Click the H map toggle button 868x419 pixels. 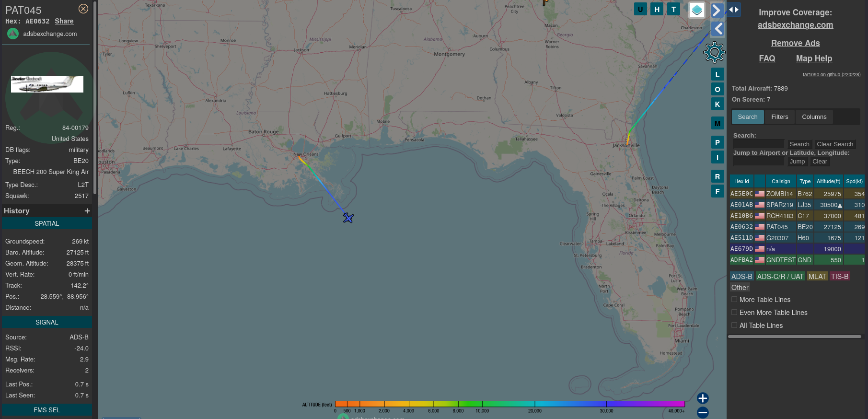pyautogui.click(x=657, y=9)
